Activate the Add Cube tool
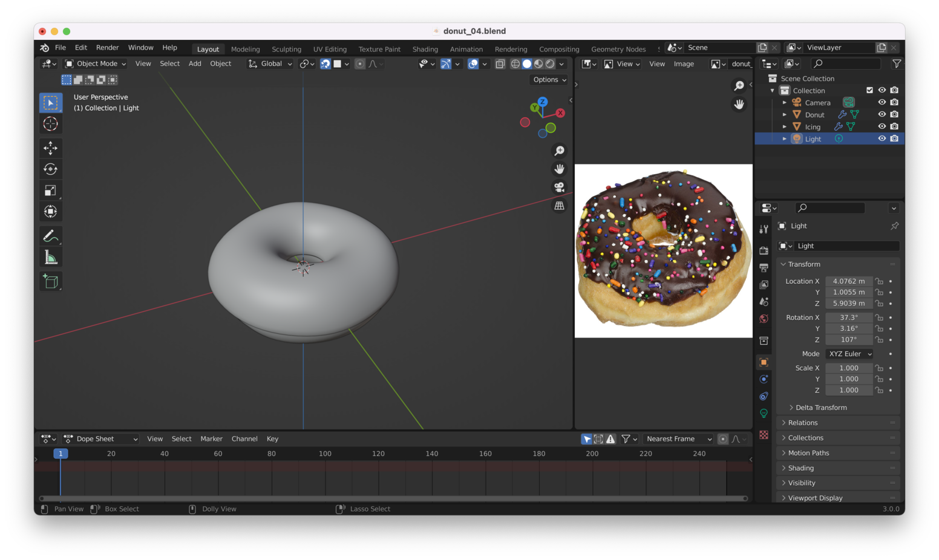 pos(51,281)
